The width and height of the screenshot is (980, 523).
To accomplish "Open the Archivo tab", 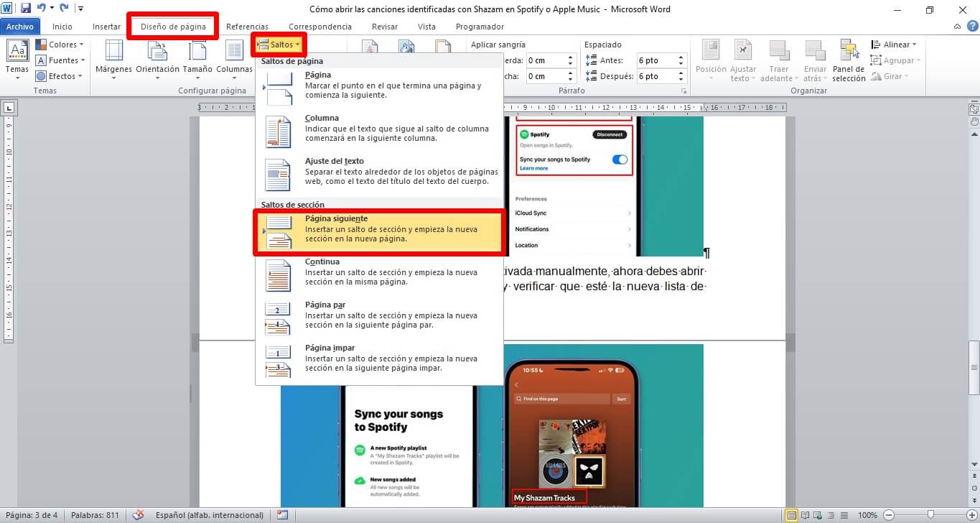I will pos(20,27).
